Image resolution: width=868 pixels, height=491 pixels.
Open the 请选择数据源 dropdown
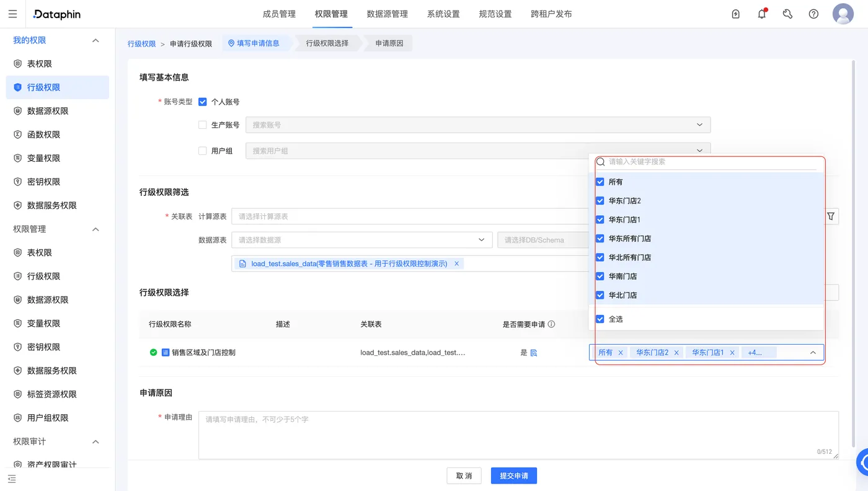[x=362, y=240]
